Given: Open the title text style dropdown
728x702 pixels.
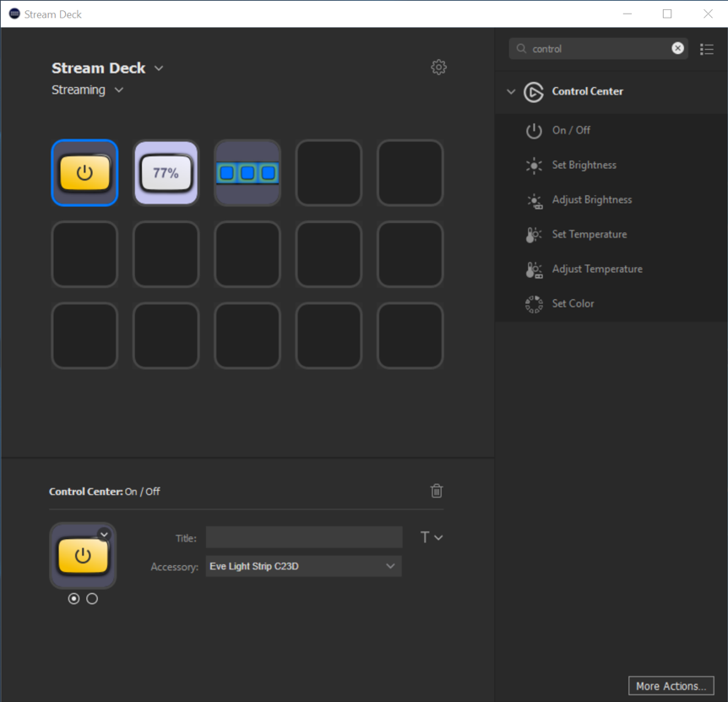Looking at the screenshot, I should (x=432, y=537).
